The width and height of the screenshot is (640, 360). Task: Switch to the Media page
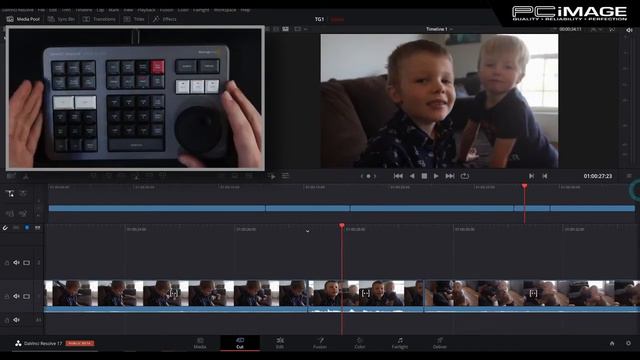[x=200, y=343]
